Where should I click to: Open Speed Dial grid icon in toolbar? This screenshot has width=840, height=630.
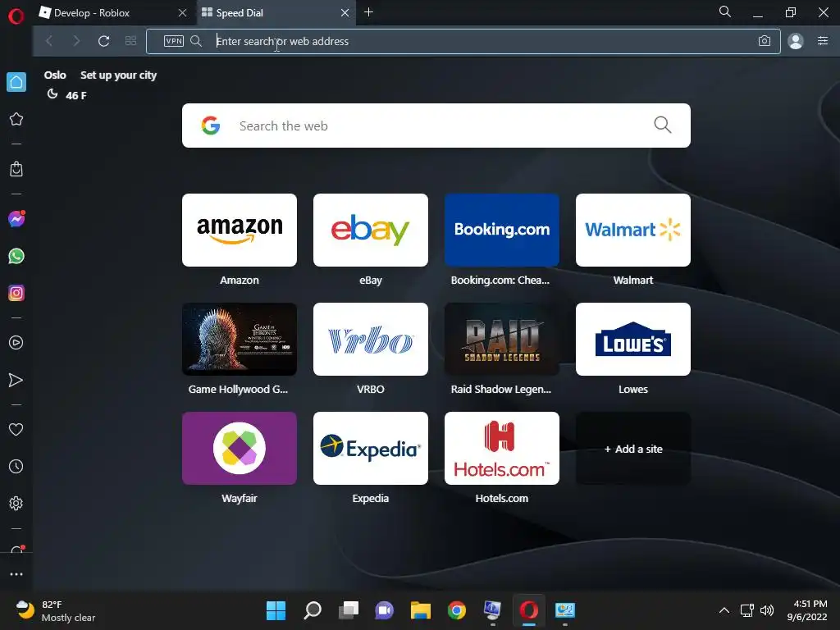pos(130,41)
